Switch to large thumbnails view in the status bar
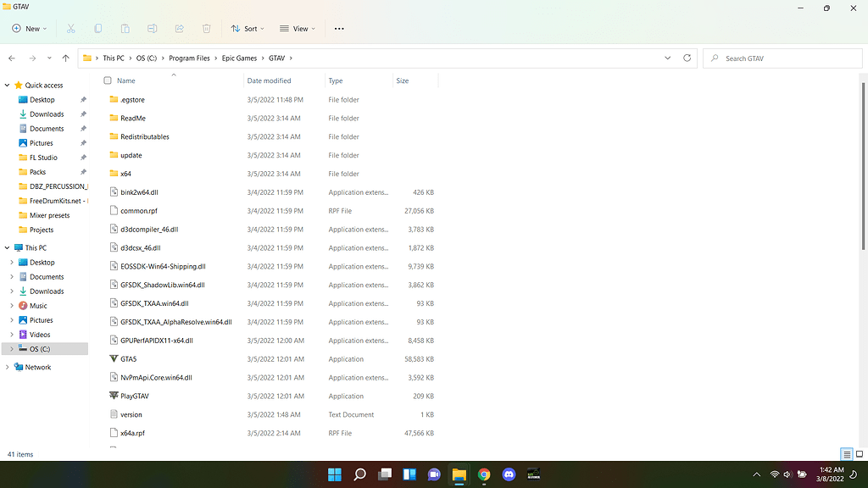Screen dimensions: 868x488 coord(859,454)
